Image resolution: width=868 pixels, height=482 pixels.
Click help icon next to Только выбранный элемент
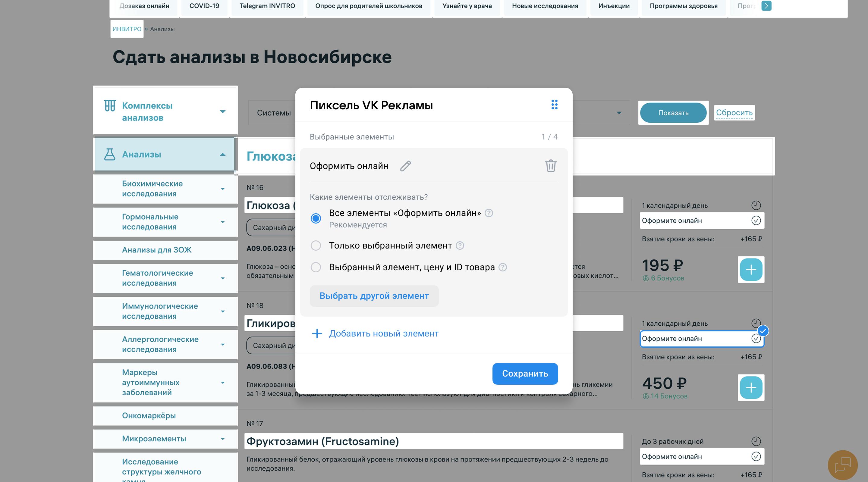[460, 246]
